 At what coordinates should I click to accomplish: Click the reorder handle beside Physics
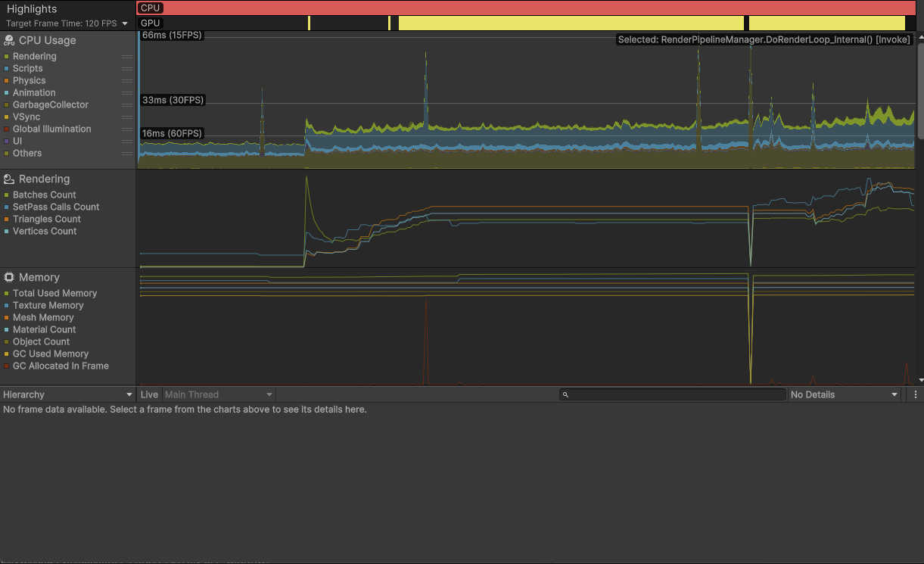pyautogui.click(x=127, y=81)
